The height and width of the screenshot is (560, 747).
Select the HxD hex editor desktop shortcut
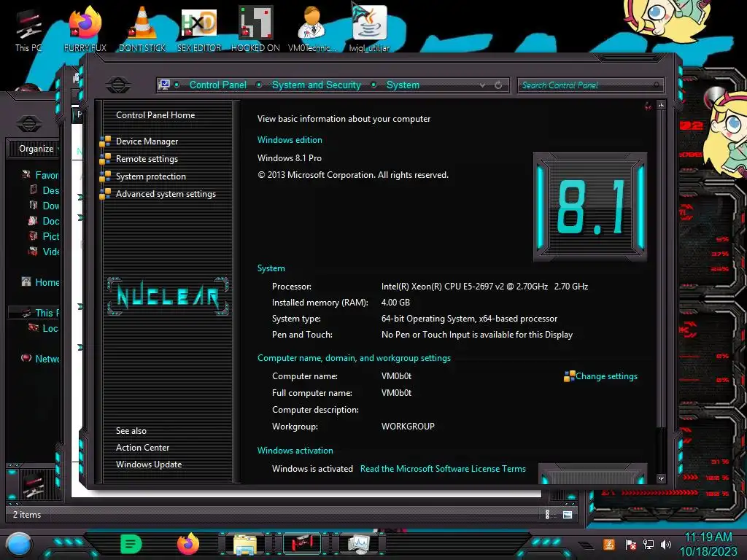[x=199, y=28]
